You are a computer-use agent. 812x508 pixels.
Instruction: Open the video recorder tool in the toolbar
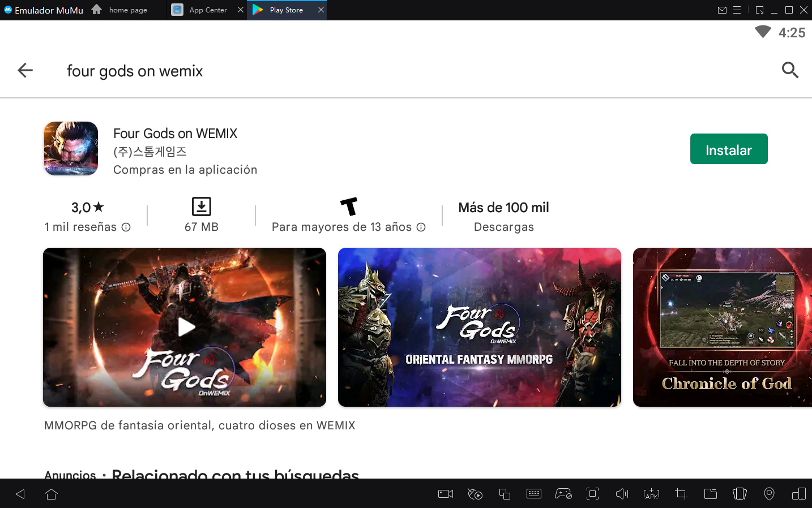coord(446,494)
